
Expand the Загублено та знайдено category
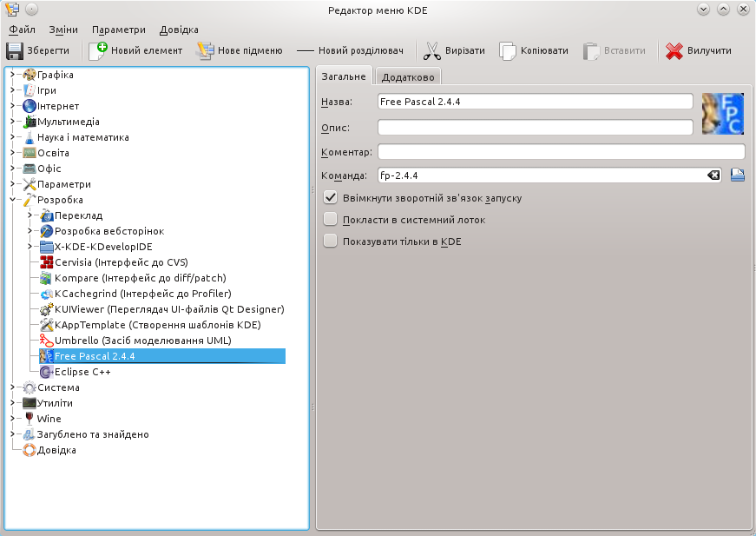(x=13, y=434)
